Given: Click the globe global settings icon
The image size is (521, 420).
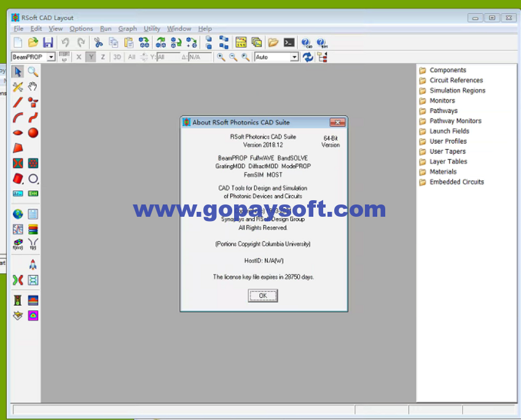Looking at the screenshot, I should 18,214.
